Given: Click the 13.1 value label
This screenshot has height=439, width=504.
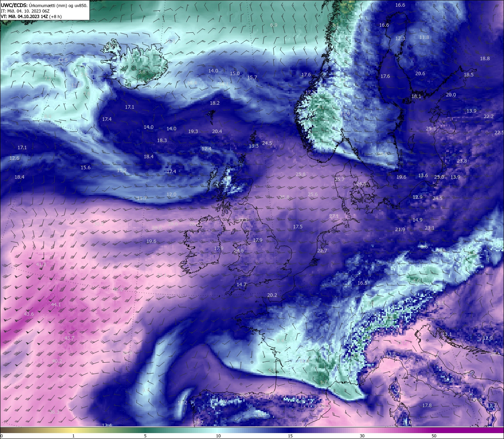Looking at the screenshot, I should pyautogui.click(x=447, y=334).
